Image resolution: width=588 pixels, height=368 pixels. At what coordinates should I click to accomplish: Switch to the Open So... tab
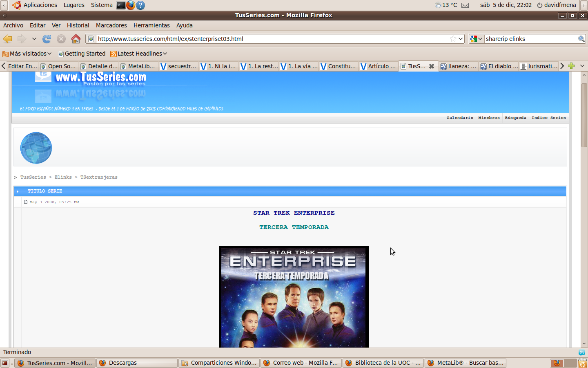pos(59,66)
